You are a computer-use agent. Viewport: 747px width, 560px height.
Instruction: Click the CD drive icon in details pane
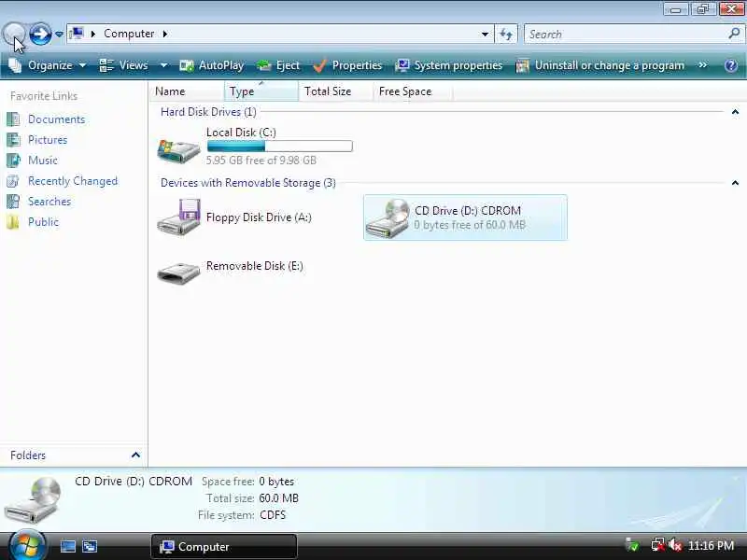(x=34, y=500)
